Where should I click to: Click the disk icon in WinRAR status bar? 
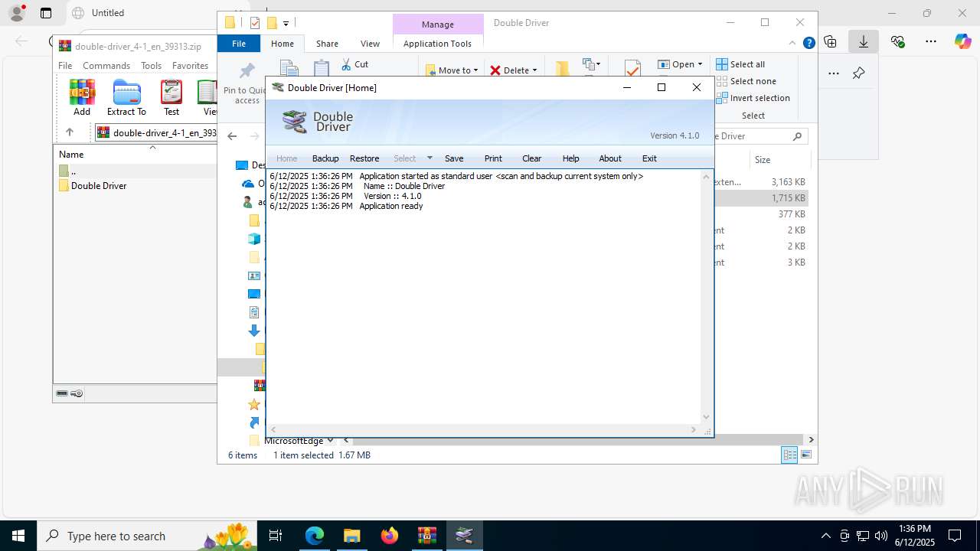click(x=62, y=393)
